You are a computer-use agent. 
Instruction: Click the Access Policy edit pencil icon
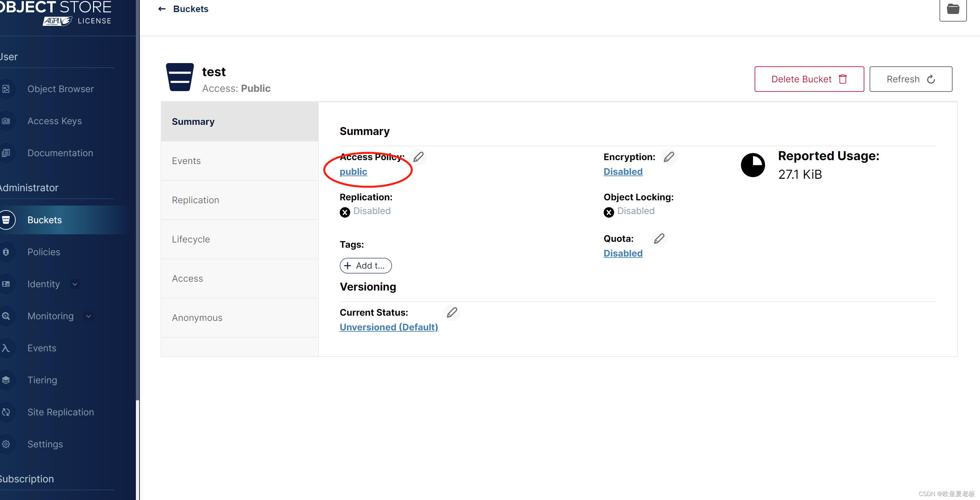coord(418,157)
